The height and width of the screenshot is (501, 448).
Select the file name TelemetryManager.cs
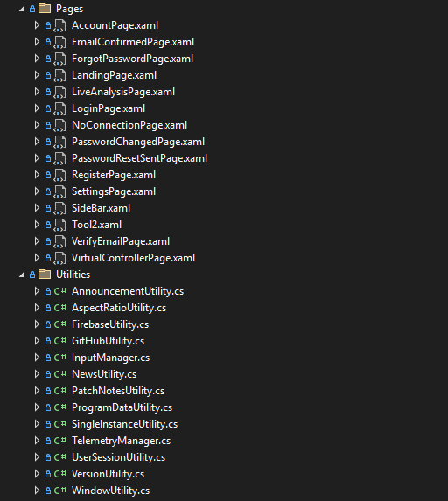[x=122, y=441]
